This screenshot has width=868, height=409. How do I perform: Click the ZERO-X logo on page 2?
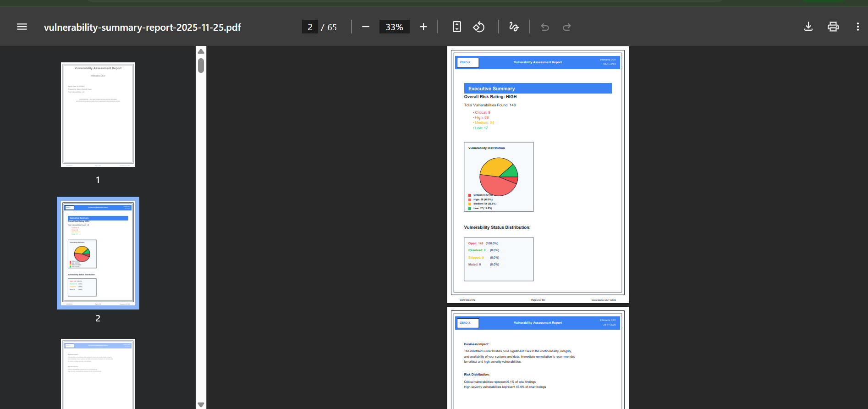[468, 62]
